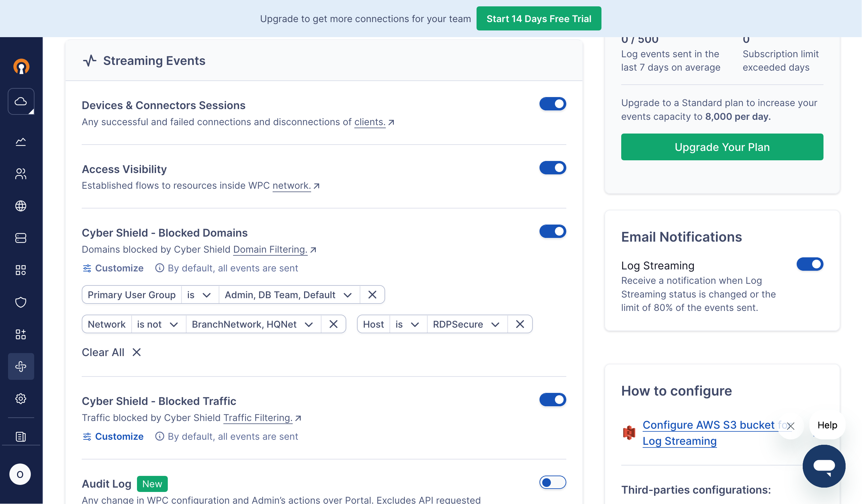This screenshot has width=862, height=504.
Task: Click Start 14 Days Free Trial
Action: (x=538, y=18)
